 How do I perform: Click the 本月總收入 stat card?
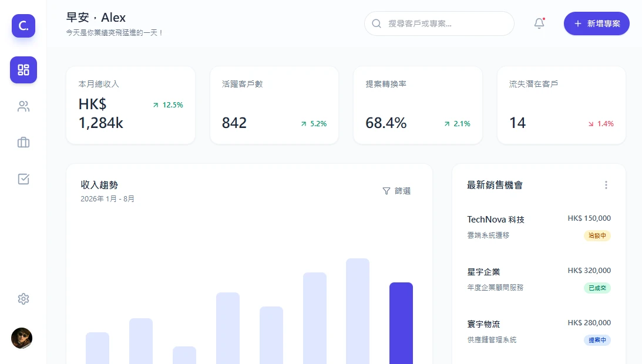point(130,105)
